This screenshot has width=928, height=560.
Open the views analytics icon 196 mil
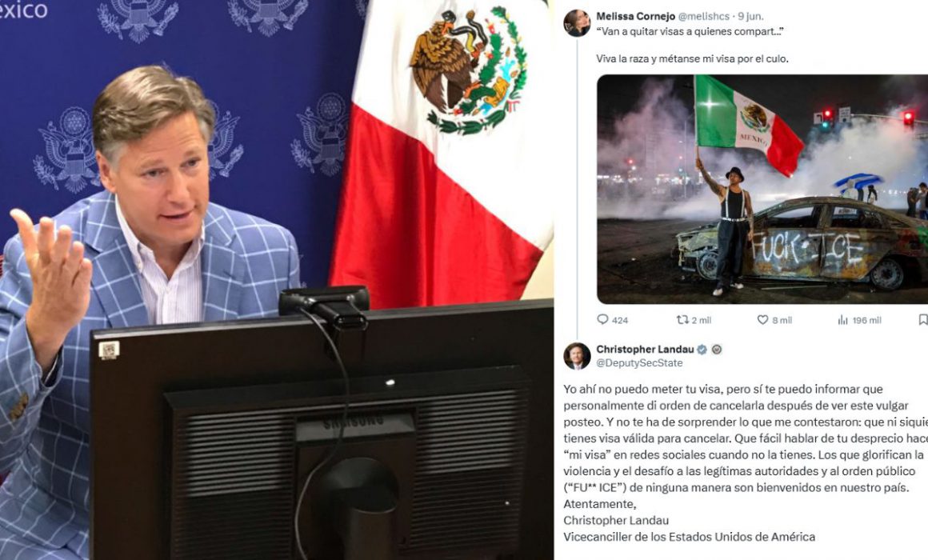pos(842,320)
